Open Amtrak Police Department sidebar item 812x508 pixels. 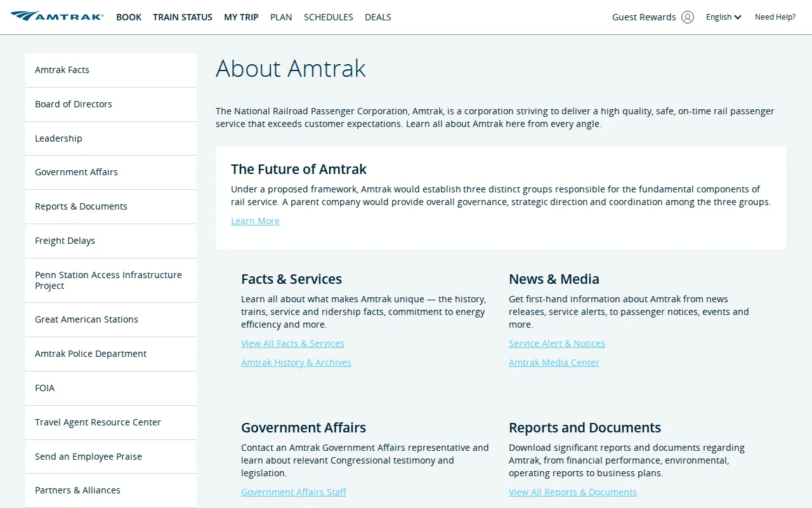(x=111, y=354)
